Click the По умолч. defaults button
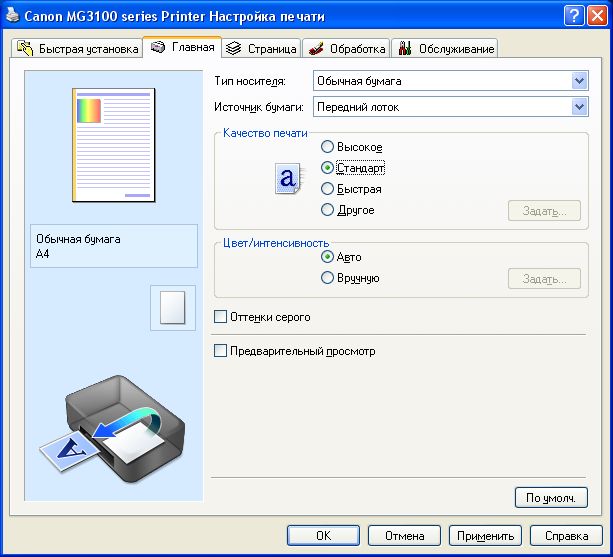 tap(551, 498)
